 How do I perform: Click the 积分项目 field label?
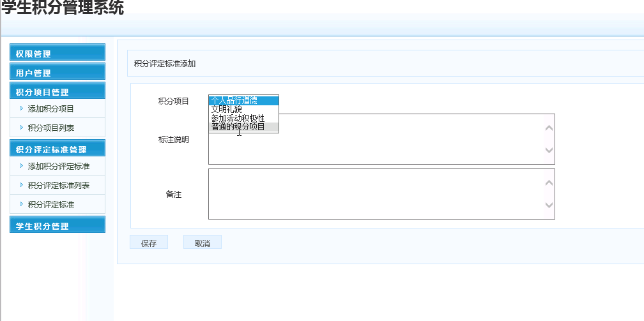point(174,101)
